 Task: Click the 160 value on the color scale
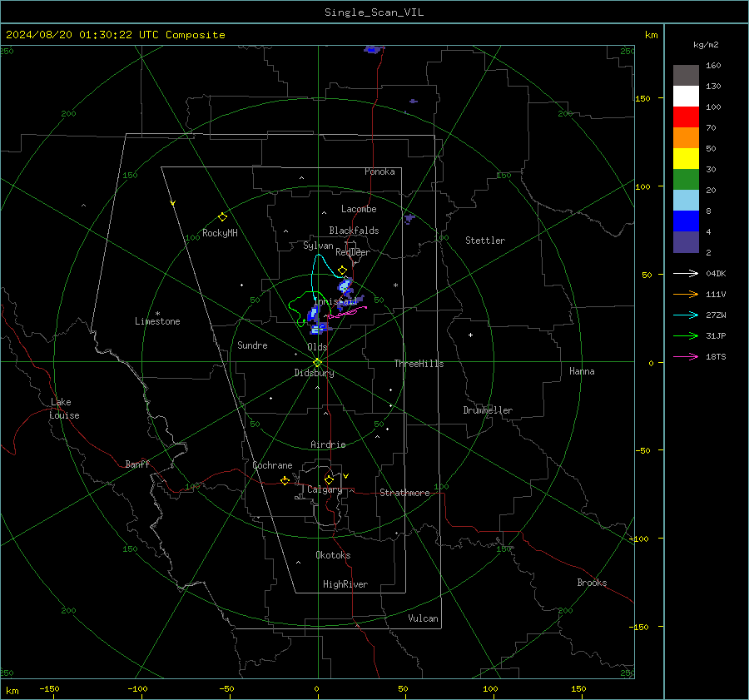coord(713,66)
